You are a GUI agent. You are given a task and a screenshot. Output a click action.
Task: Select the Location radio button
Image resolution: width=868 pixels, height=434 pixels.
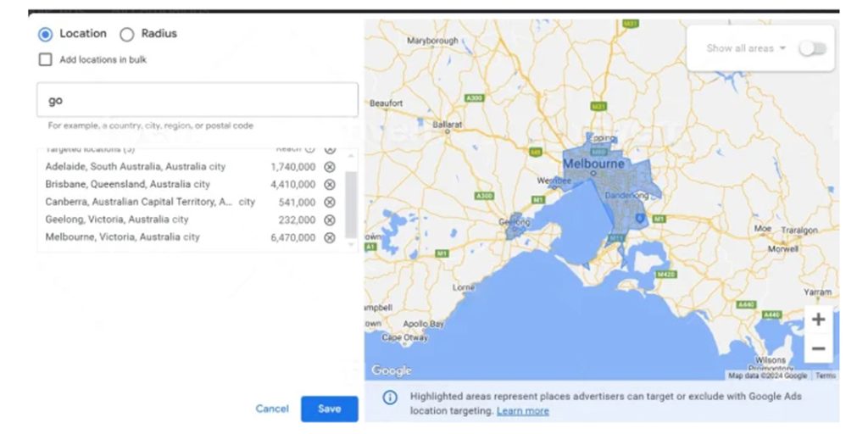(45, 34)
